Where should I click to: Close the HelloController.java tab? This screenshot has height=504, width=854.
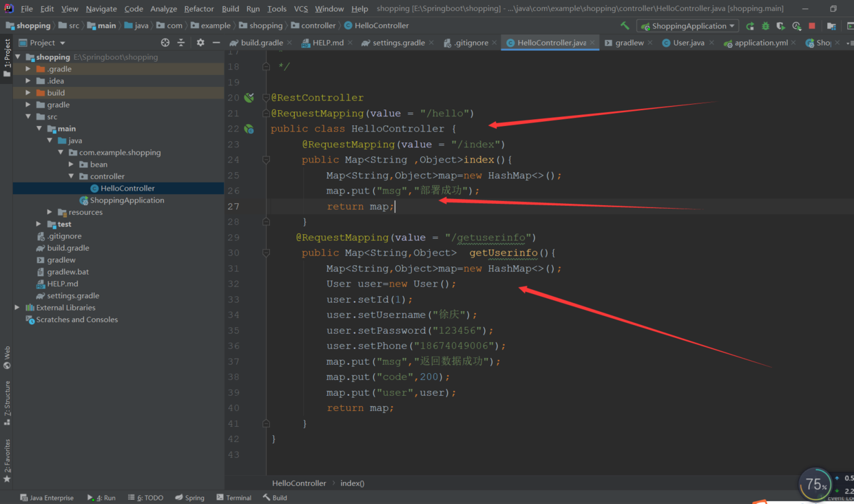click(592, 43)
